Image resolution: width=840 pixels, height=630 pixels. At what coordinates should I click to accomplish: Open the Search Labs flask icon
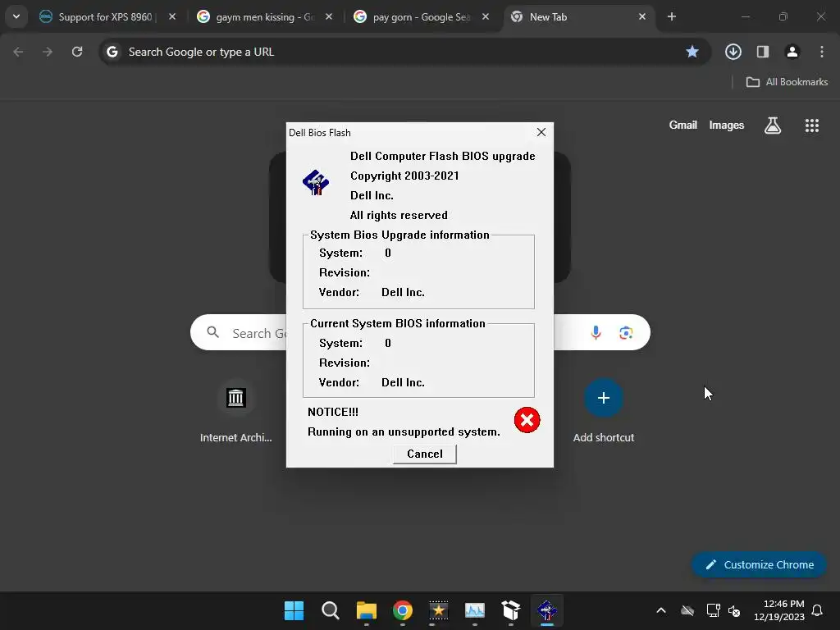coord(773,126)
